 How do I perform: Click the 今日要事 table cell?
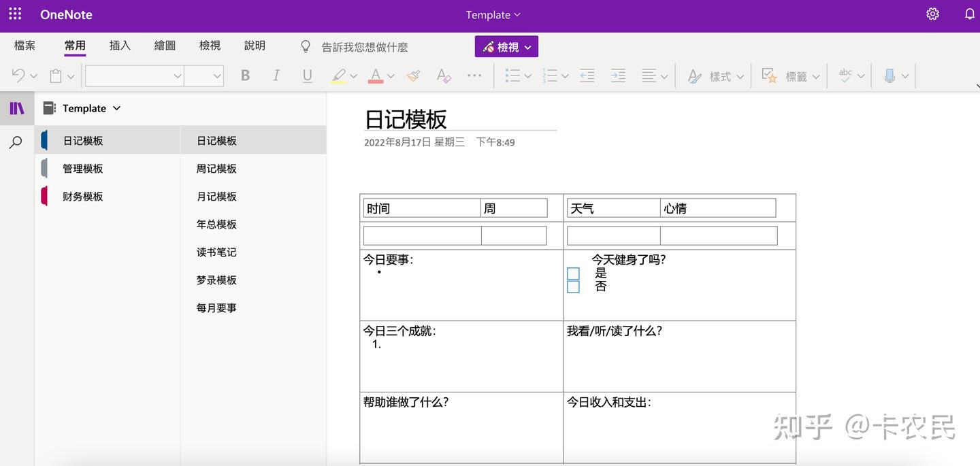point(461,285)
